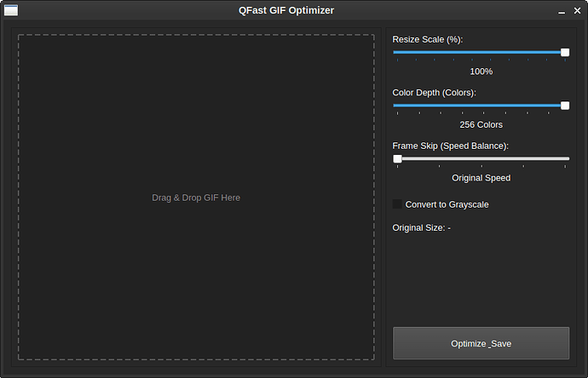This screenshot has height=378, width=588.
Task: Click the Color Depth slider handle
Action: pos(565,106)
